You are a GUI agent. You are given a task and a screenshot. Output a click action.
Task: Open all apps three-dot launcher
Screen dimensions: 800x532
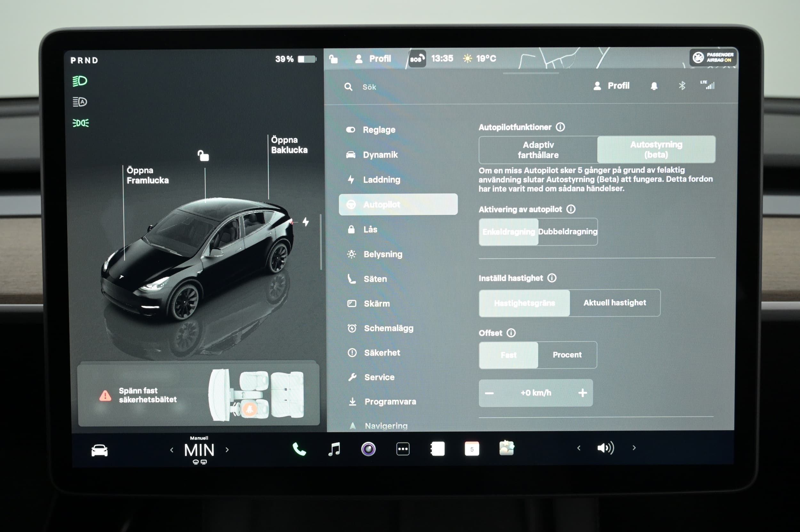point(403,449)
